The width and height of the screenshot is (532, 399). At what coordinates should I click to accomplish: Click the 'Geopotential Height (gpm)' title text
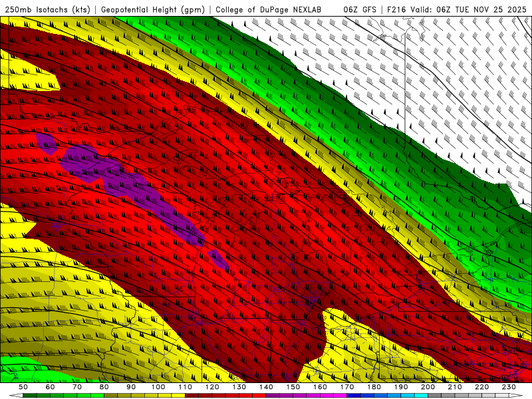[153, 9]
